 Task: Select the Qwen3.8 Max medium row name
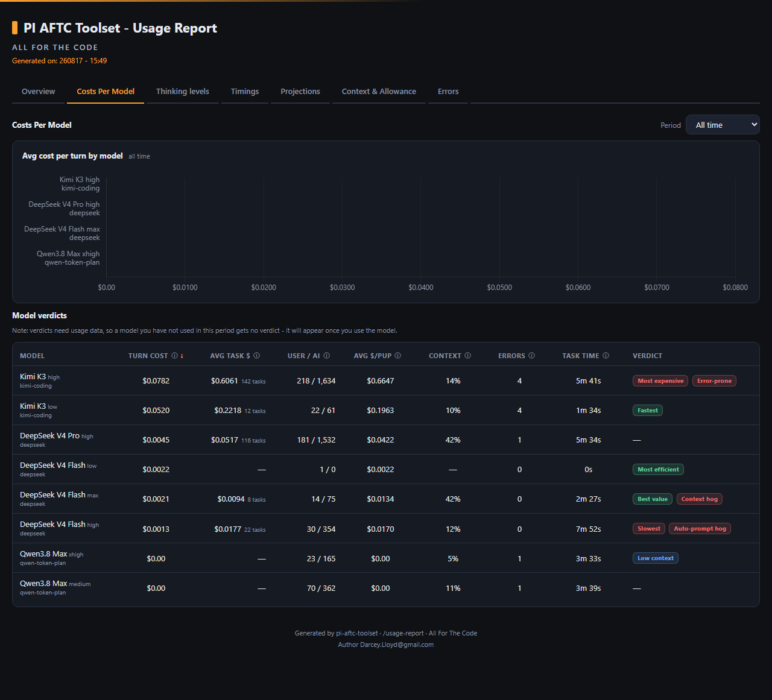[x=55, y=584]
